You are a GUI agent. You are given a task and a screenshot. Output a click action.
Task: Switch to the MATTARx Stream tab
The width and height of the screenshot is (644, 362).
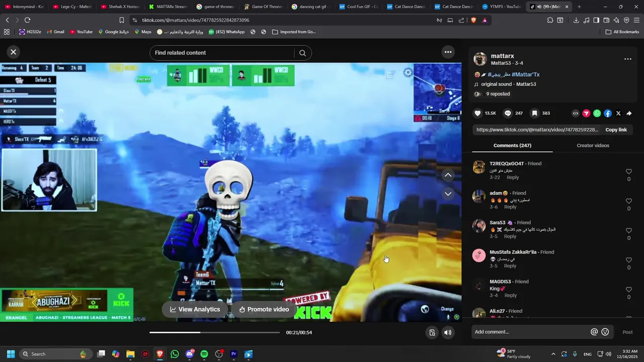(168, 7)
